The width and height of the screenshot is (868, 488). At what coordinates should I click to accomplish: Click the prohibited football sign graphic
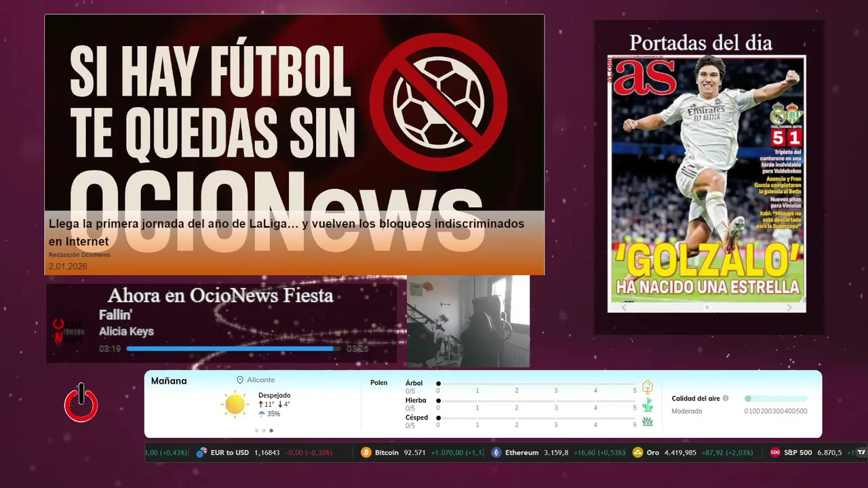coord(438,102)
